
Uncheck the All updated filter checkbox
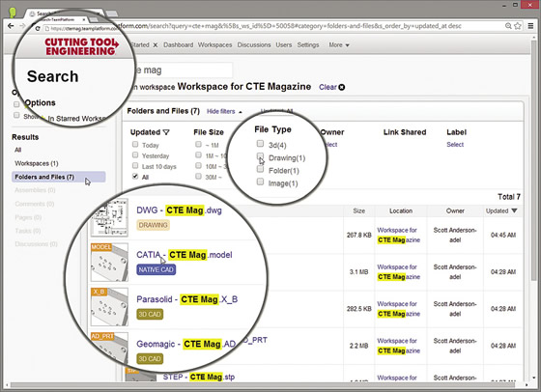click(135, 176)
